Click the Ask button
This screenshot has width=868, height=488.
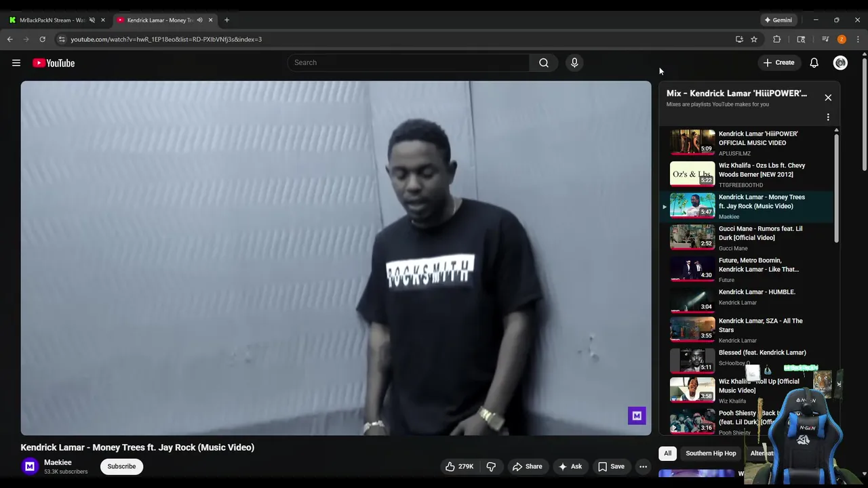point(570,466)
